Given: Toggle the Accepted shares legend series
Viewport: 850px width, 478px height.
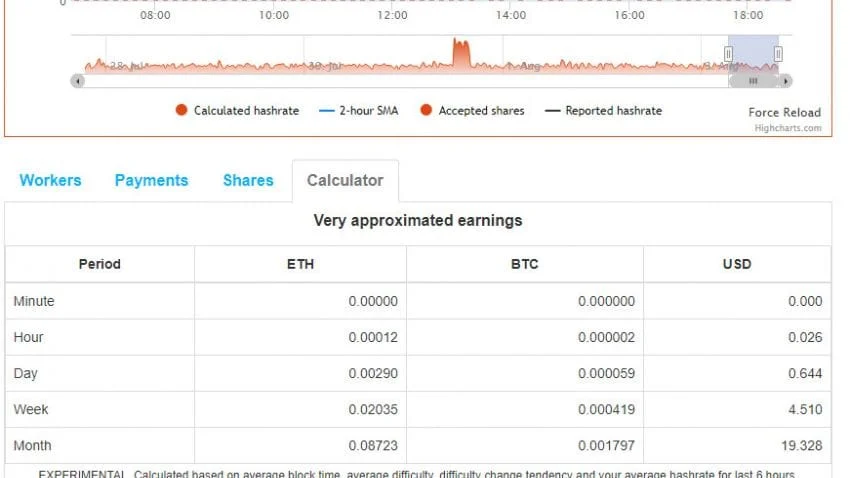Looking at the screenshot, I should [472, 111].
